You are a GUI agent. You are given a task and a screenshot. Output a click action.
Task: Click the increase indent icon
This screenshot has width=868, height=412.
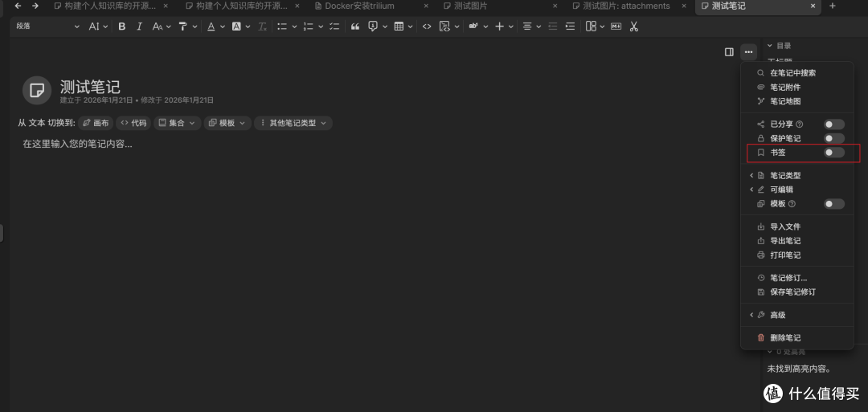[x=570, y=26]
